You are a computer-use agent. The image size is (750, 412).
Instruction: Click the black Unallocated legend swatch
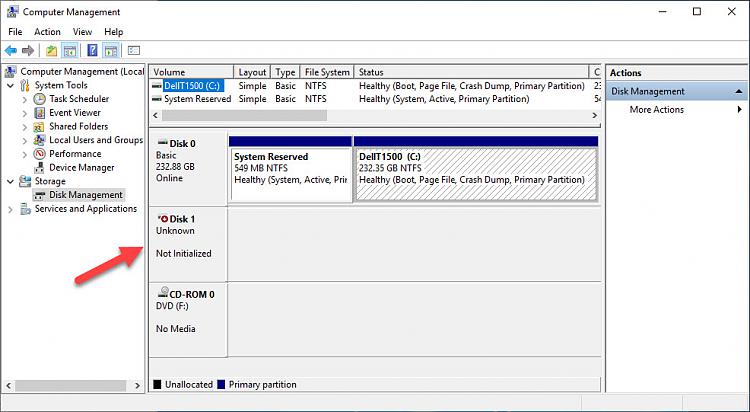coord(157,385)
